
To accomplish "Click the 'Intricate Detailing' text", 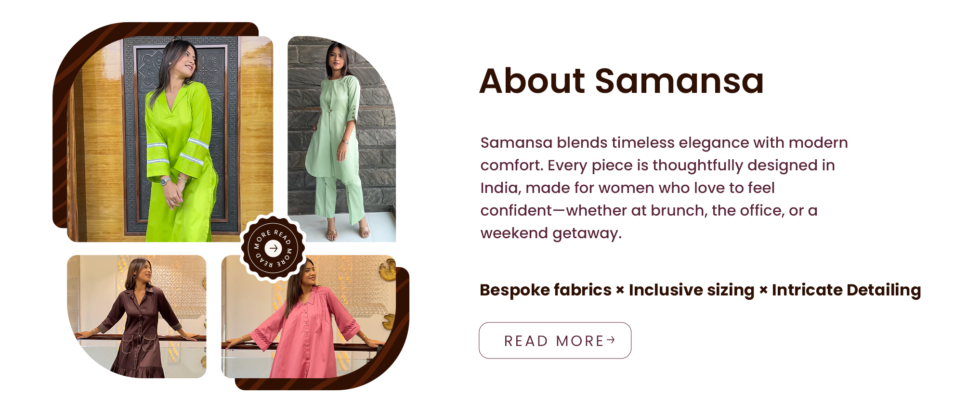I will pyautogui.click(x=846, y=290).
